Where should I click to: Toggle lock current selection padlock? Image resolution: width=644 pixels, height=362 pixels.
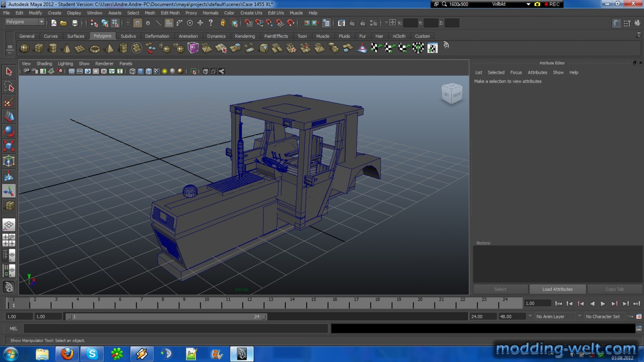tap(223, 23)
